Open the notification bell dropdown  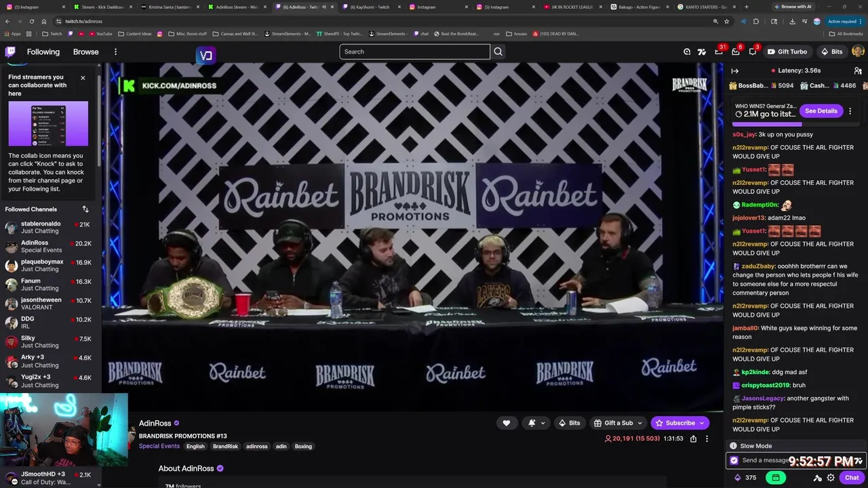coord(536,423)
